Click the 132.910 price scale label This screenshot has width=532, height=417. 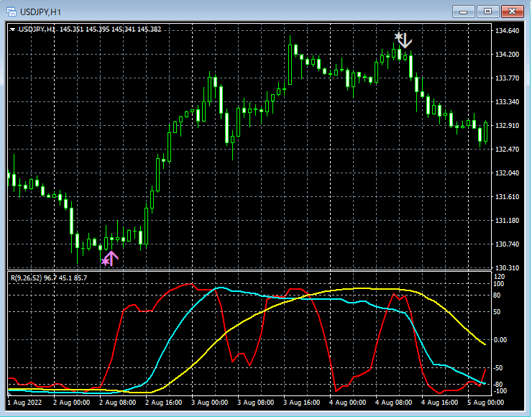[x=508, y=126]
